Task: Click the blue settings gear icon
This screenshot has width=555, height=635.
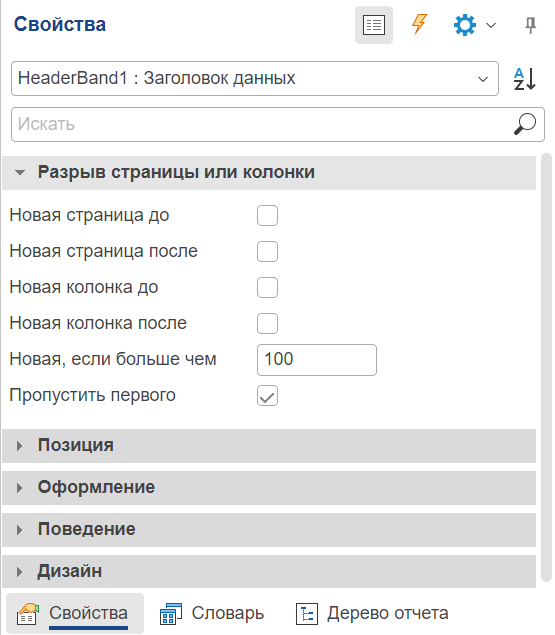Action: tap(465, 25)
